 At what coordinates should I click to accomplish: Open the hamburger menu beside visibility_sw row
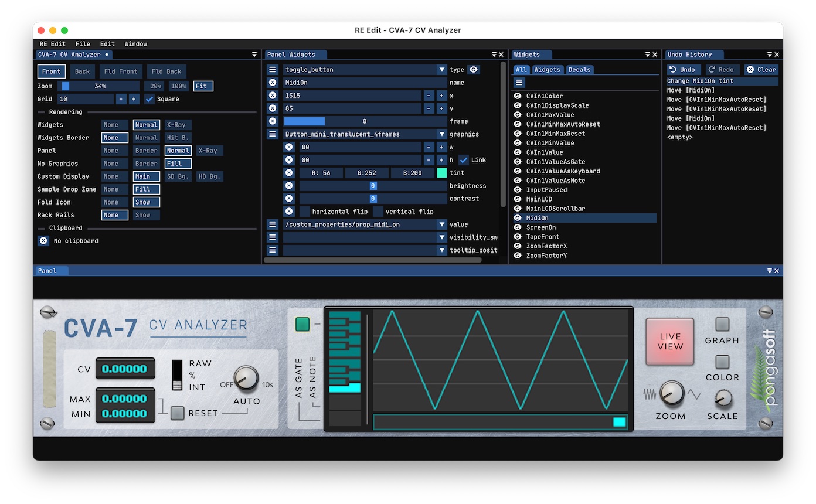pos(273,237)
